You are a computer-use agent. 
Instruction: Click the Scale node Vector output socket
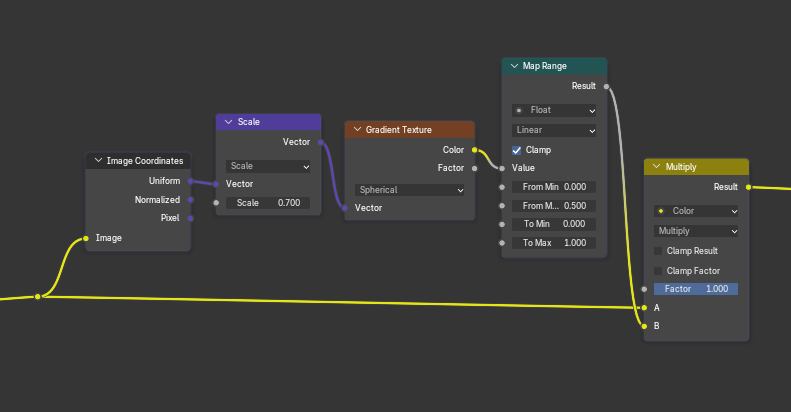click(x=320, y=142)
